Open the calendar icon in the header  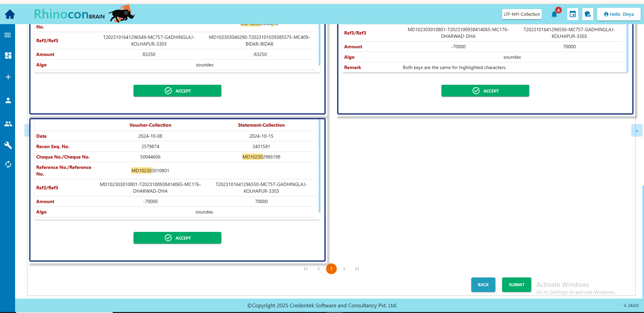[573, 14]
